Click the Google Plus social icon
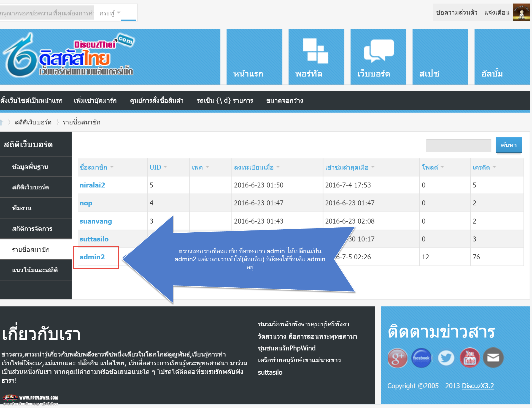This screenshot has width=532, height=408. point(397,358)
